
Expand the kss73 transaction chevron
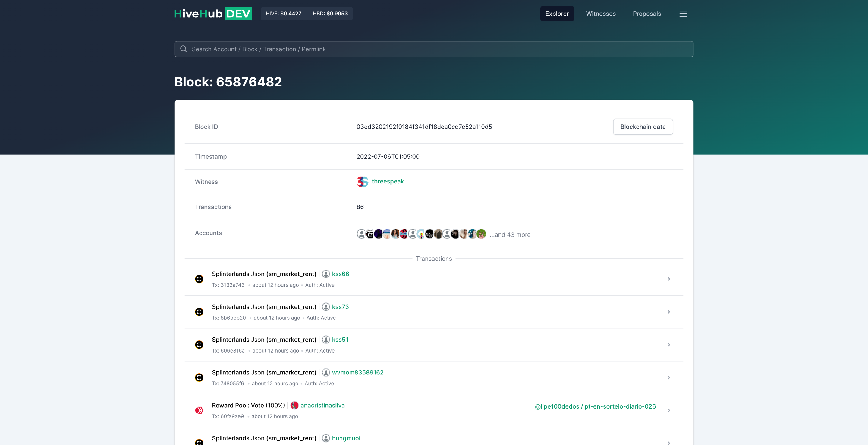coord(668,312)
